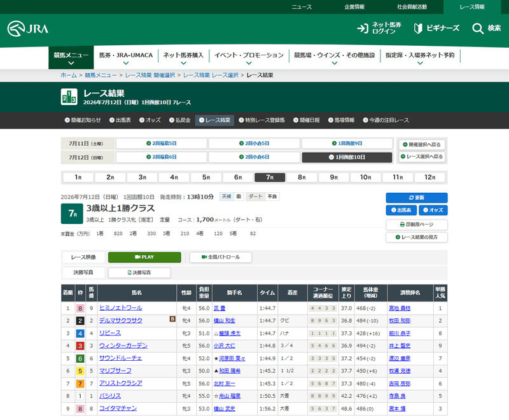Open 今週の注目レース in sub navigation
Screen dimensions: 509x420
[x=386, y=120]
